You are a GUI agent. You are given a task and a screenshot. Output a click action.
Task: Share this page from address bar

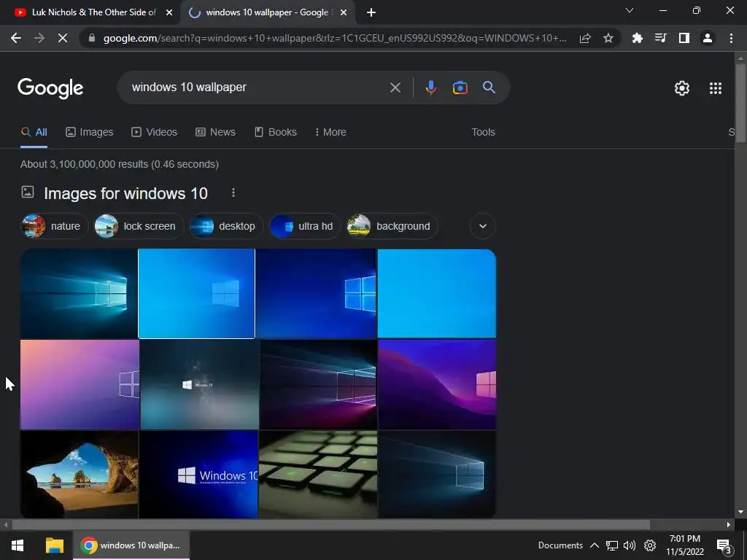(x=585, y=38)
